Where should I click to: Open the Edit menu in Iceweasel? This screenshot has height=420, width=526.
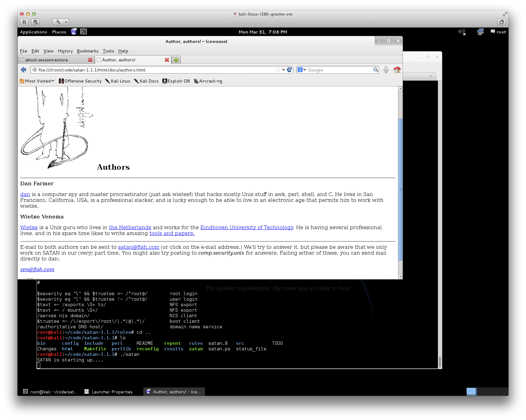coord(35,51)
